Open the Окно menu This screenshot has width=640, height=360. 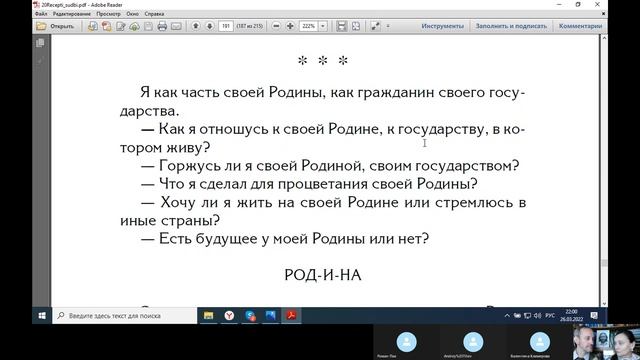pos(132,14)
